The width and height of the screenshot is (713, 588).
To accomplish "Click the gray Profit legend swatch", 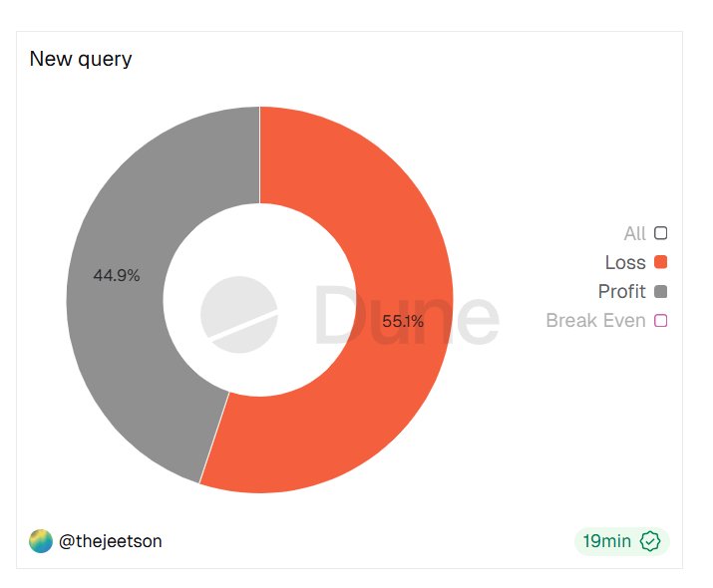I will [x=660, y=291].
